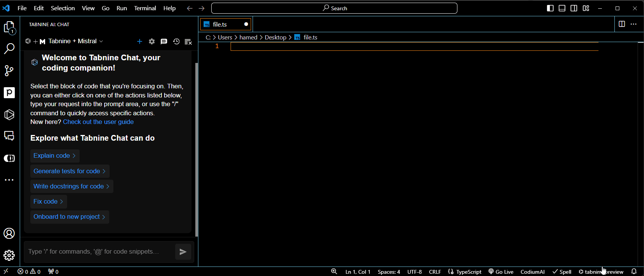
Task: Open the Accounts menu icon
Action: (x=9, y=234)
